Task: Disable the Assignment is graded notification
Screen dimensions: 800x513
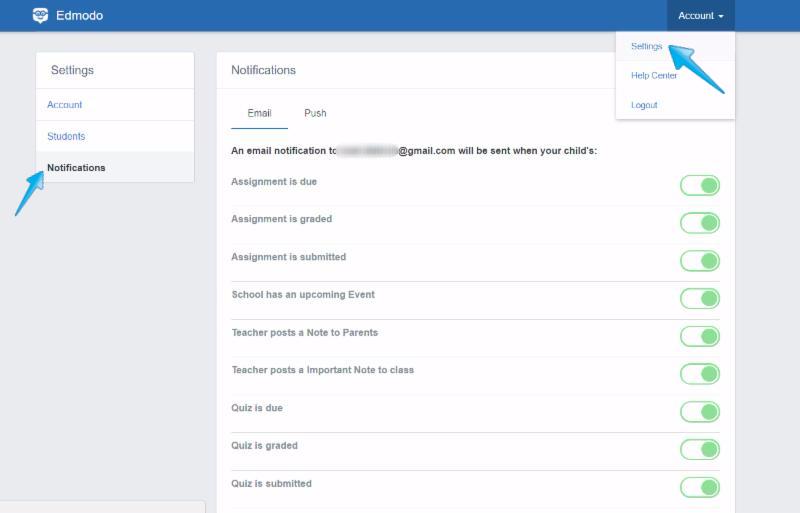Action: click(x=700, y=223)
